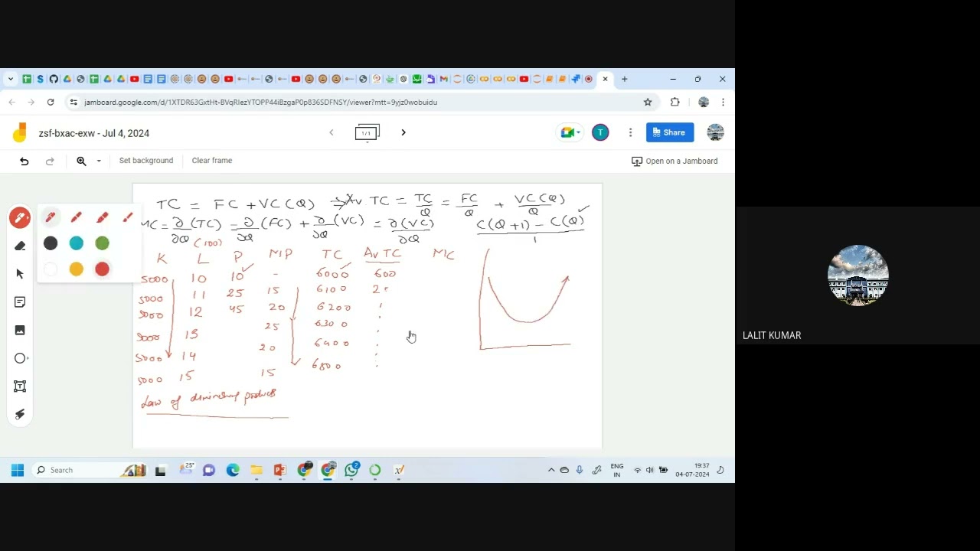Click the Chrome profile avatar
Image resolution: width=980 pixels, height=551 pixels.
tap(703, 102)
